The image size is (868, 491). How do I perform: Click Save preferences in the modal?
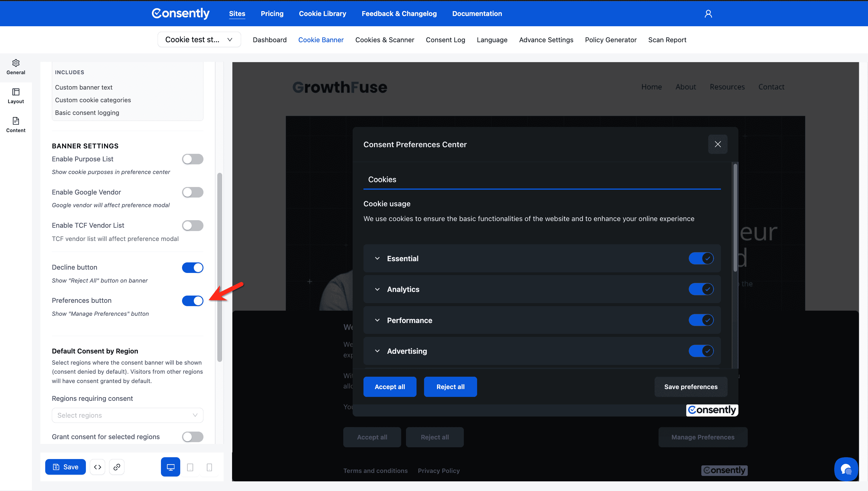point(690,387)
